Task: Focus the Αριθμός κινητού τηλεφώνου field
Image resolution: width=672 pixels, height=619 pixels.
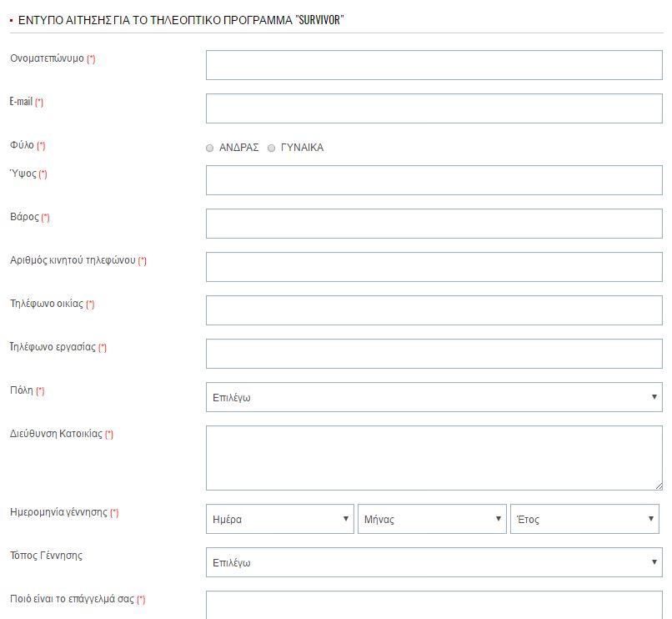Action: 434,267
